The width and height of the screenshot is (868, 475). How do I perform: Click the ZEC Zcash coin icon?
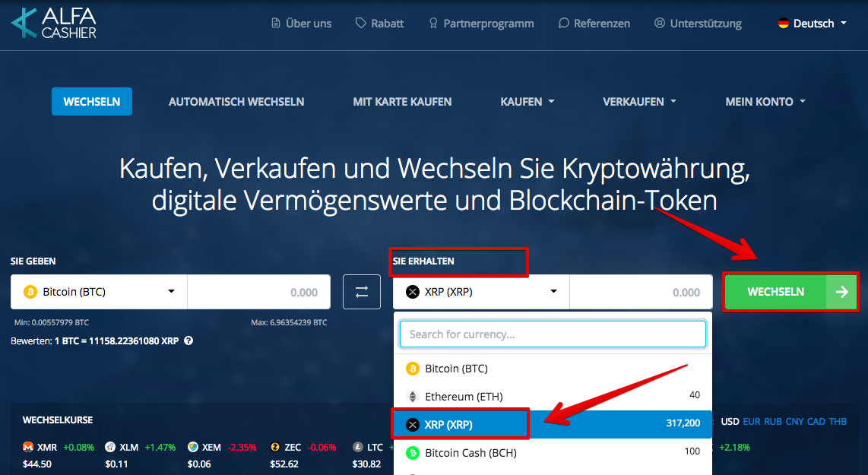(274, 447)
